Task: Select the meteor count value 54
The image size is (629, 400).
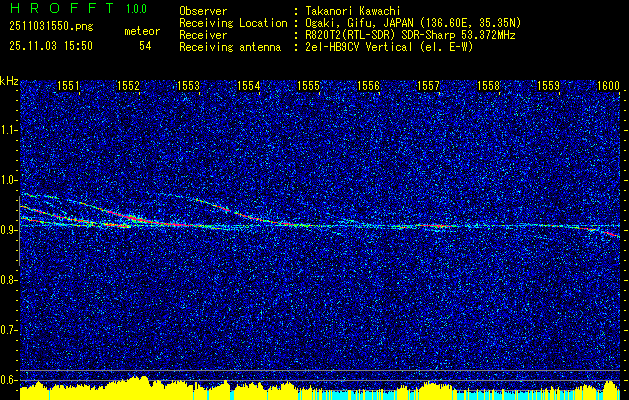Action: point(145,46)
